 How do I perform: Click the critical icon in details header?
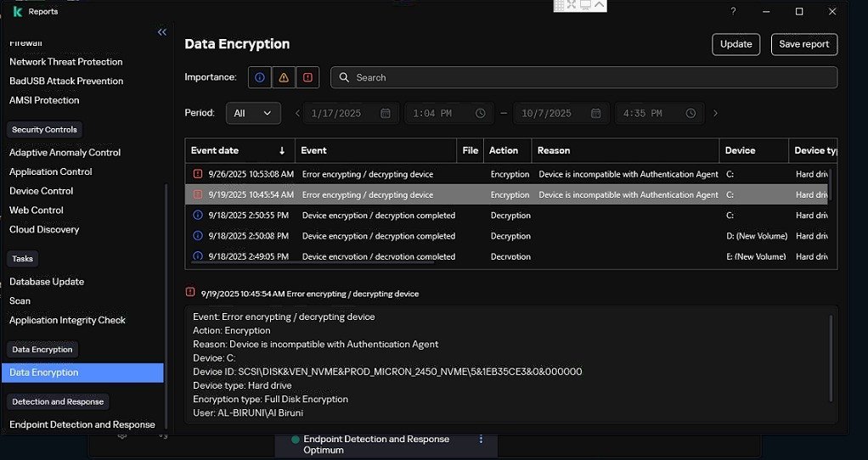tap(190, 292)
